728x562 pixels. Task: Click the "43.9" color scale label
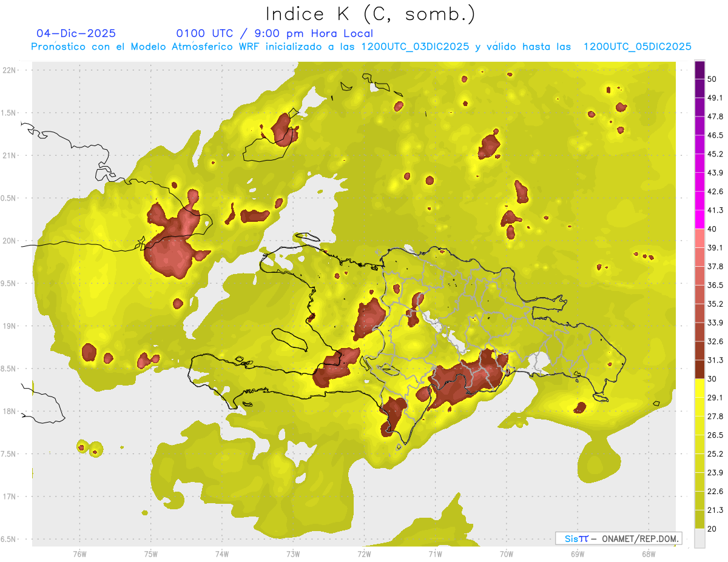[x=715, y=173]
